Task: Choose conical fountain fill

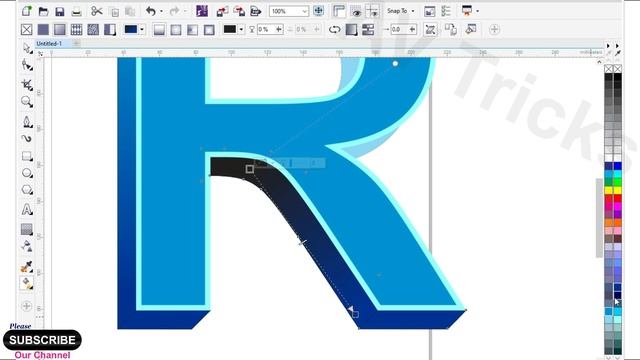Action: [193, 29]
